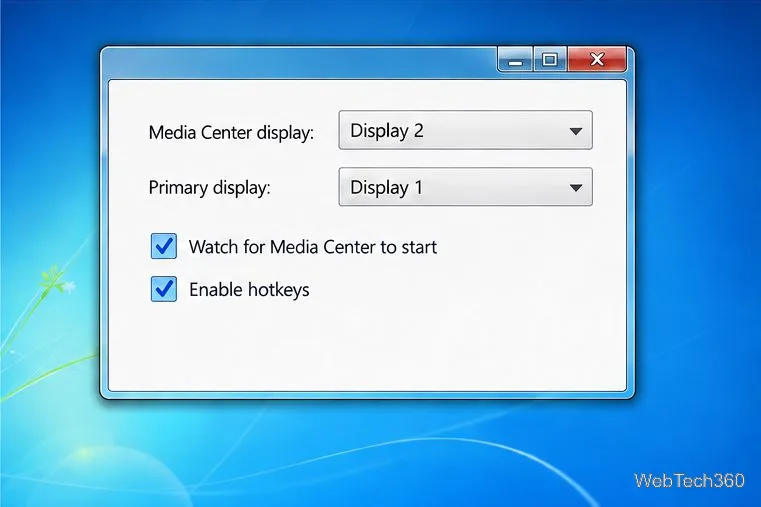The height and width of the screenshot is (507, 761).
Task: Click the 'Enable hotkeys' label text
Action: tap(249, 290)
